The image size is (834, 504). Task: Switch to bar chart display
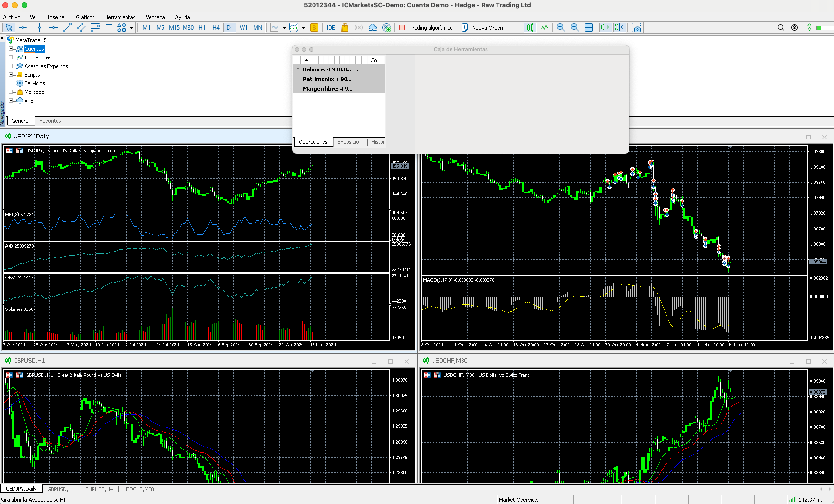coord(516,27)
